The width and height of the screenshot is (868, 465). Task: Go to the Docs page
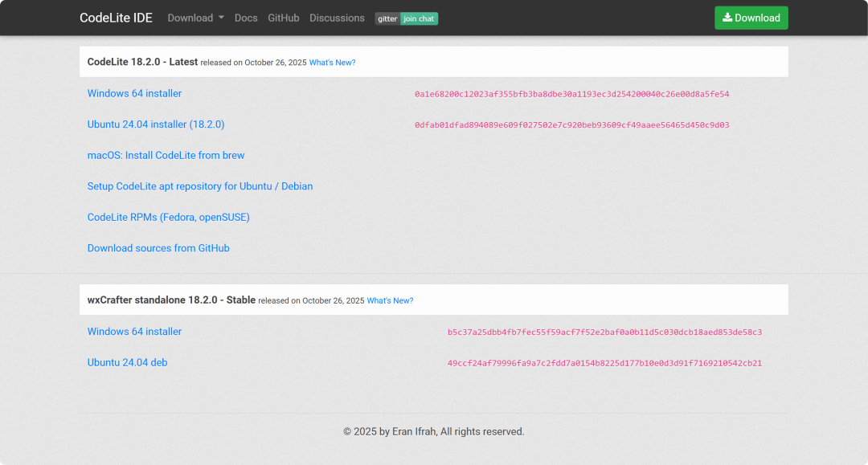(246, 18)
